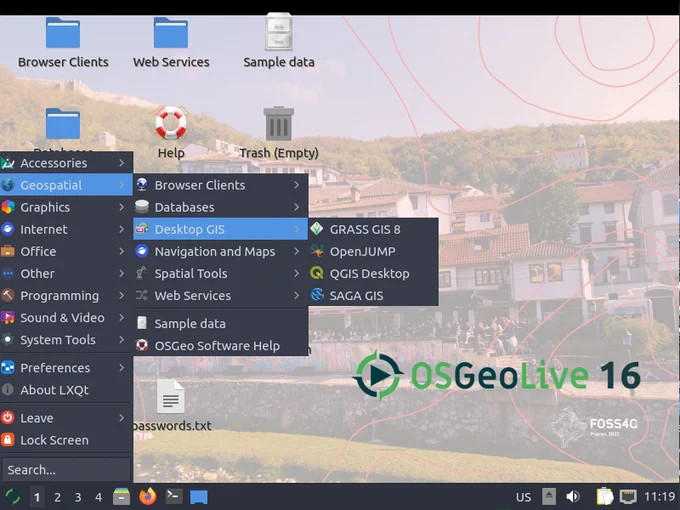Open the Leave submenu
The width and height of the screenshot is (680, 510).
tap(66, 418)
